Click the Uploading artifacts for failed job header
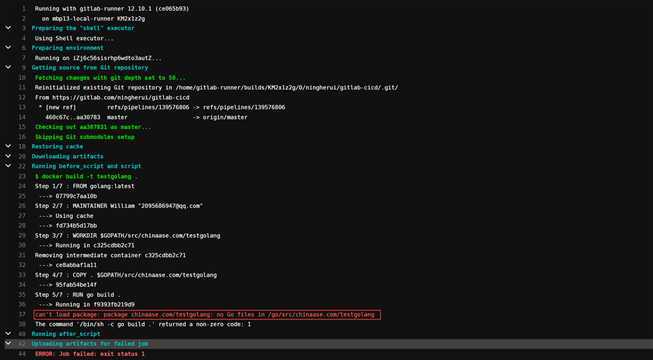The image size is (653, 360). (x=90, y=344)
